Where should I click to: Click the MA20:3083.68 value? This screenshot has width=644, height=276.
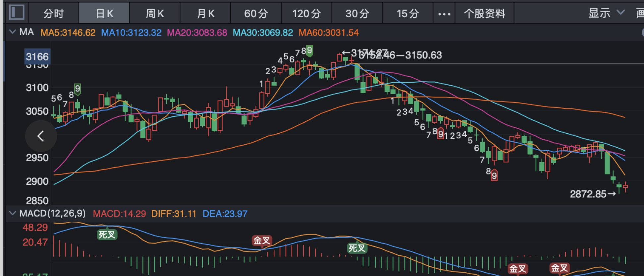click(x=197, y=33)
